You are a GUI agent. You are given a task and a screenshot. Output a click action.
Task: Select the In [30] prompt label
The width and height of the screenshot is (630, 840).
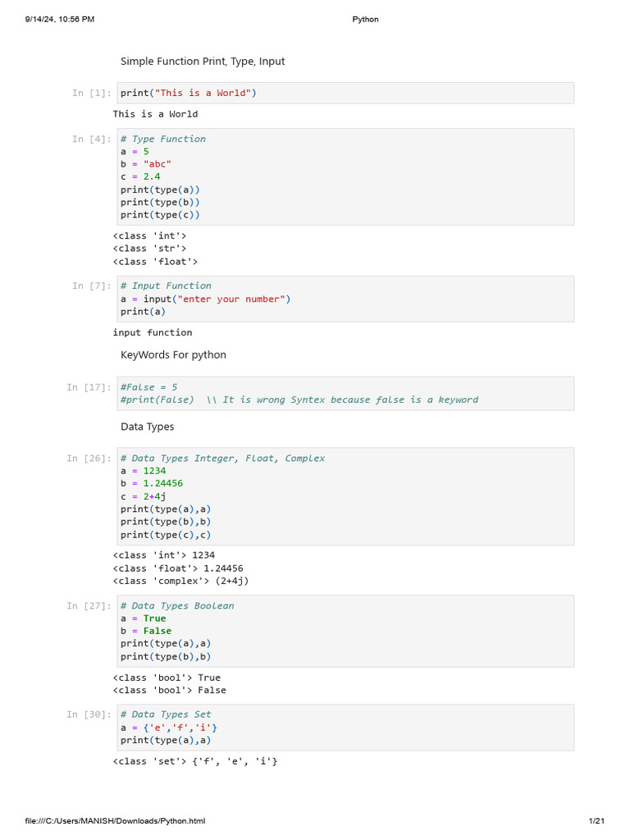(89, 714)
